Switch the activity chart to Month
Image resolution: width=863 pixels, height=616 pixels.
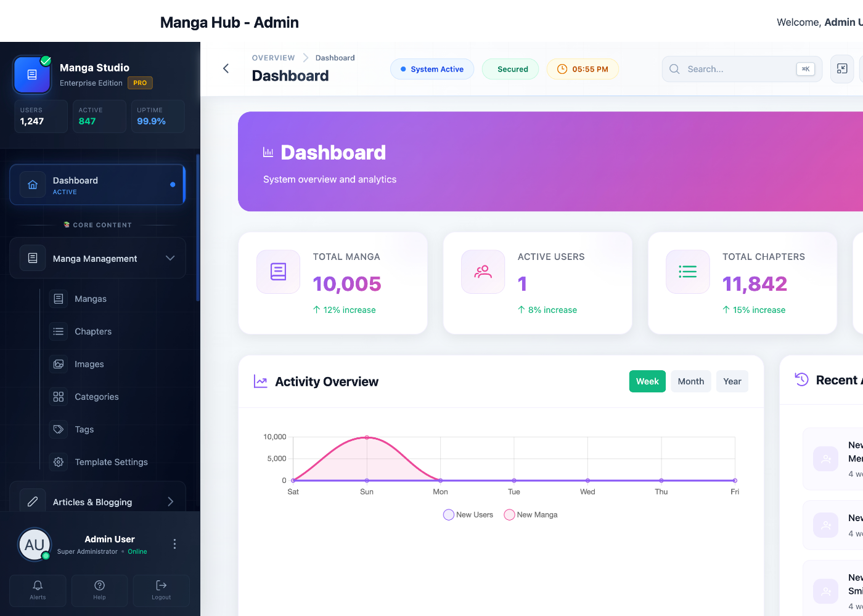point(691,381)
